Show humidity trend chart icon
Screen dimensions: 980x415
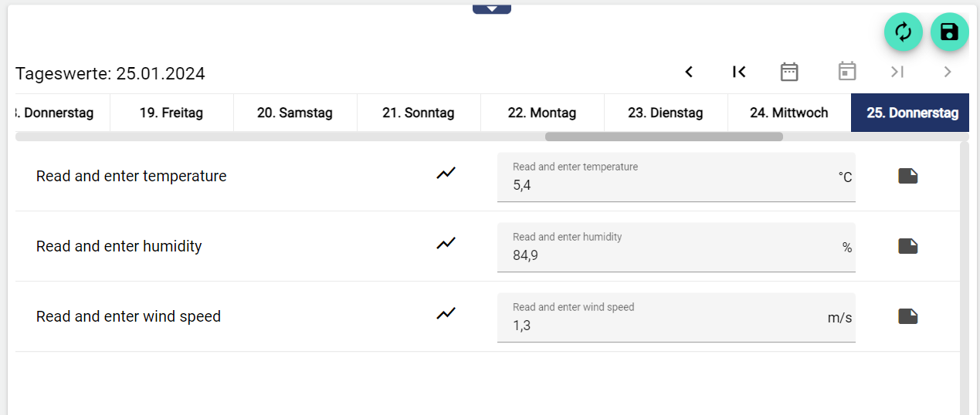click(x=446, y=244)
